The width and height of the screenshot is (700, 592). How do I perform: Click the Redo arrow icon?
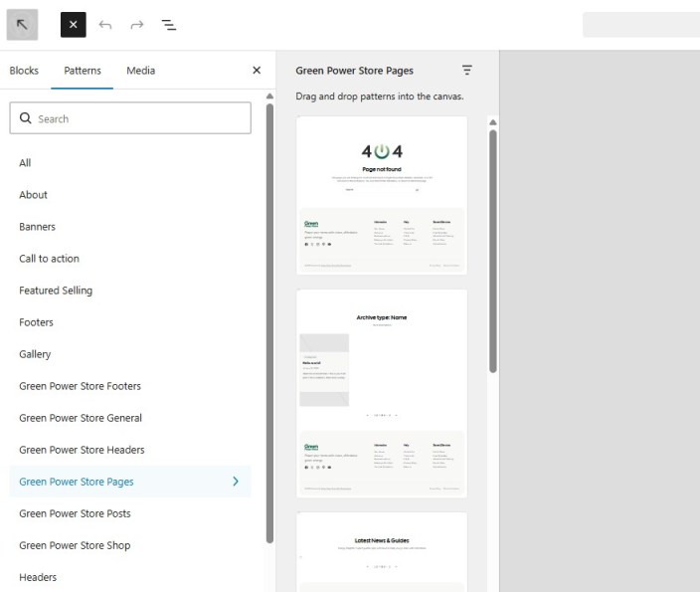coord(137,25)
